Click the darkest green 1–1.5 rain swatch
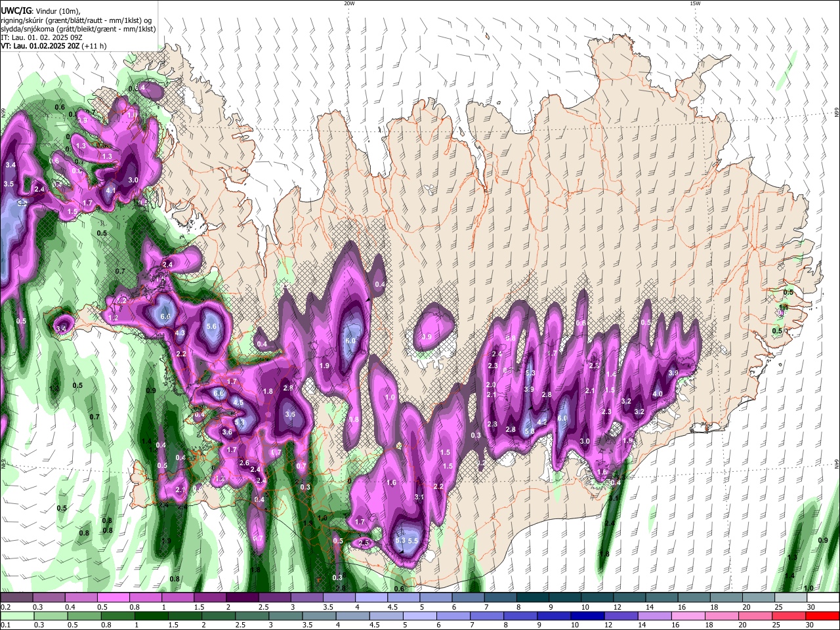The width and height of the screenshot is (840, 630). 150,616
